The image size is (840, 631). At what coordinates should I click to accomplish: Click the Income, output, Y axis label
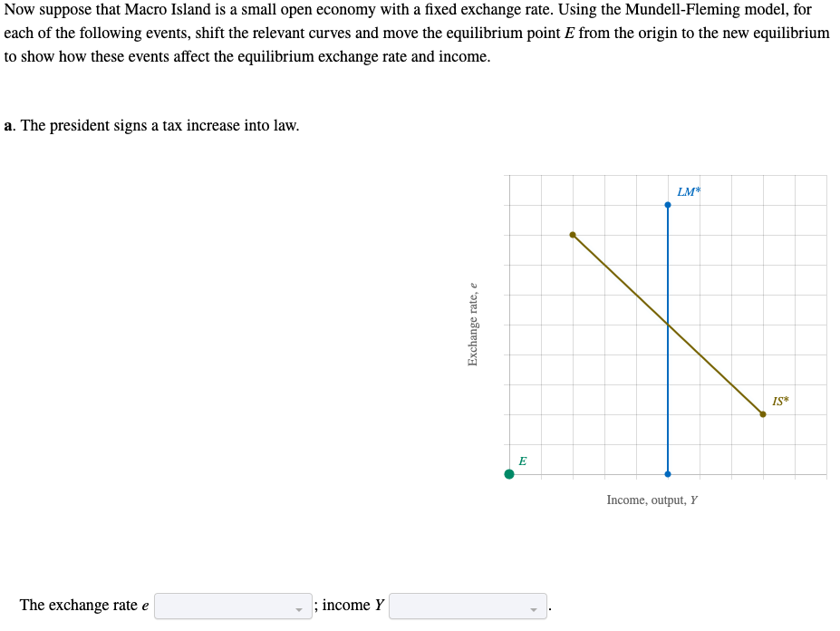pyautogui.click(x=652, y=500)
